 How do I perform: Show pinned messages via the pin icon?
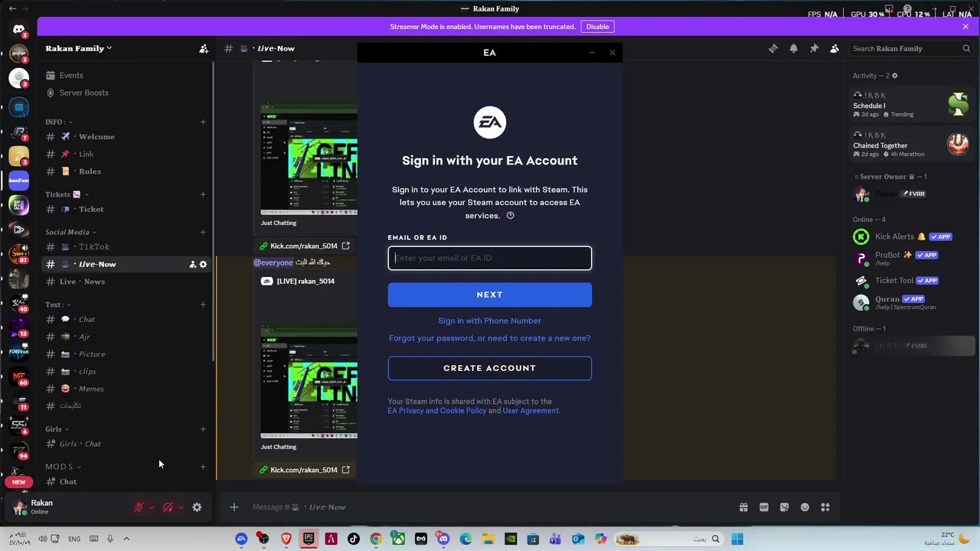(814, 48)
